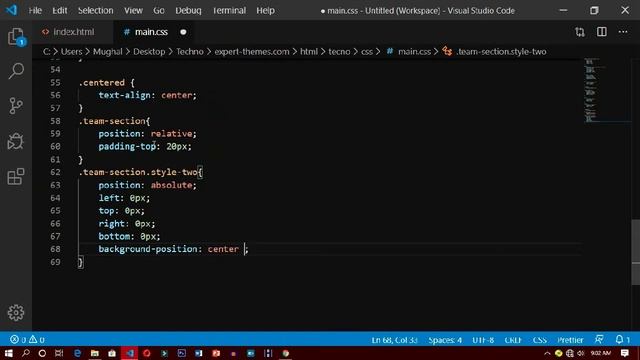Open the Debug menu
The height and width of the screenshot is (360, 640).
tap(188, 10)
